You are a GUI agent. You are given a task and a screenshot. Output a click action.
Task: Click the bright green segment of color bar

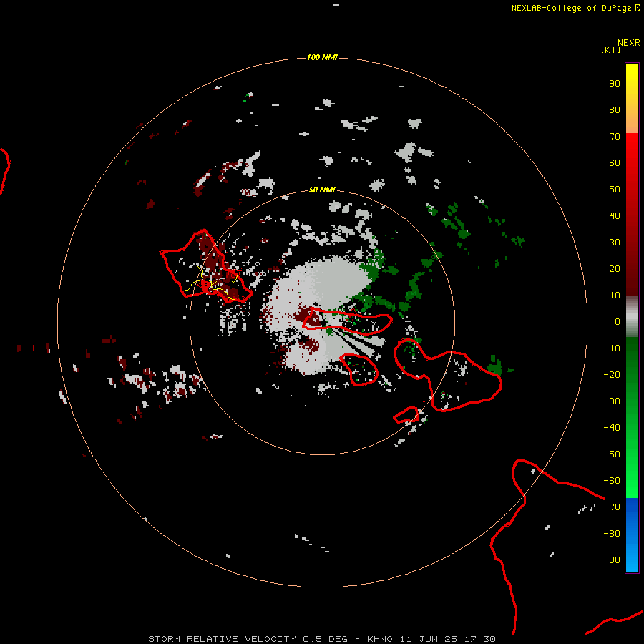(x=632, y=417)
